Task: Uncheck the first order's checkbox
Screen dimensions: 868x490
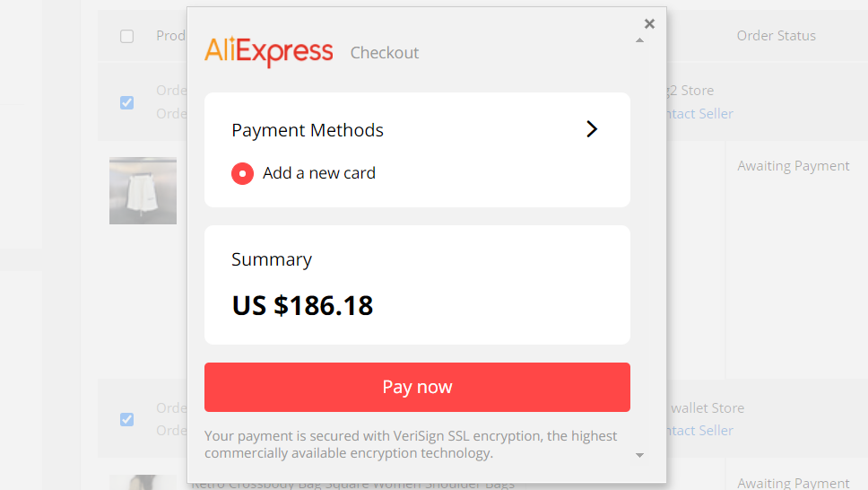Action: [126, 102]
